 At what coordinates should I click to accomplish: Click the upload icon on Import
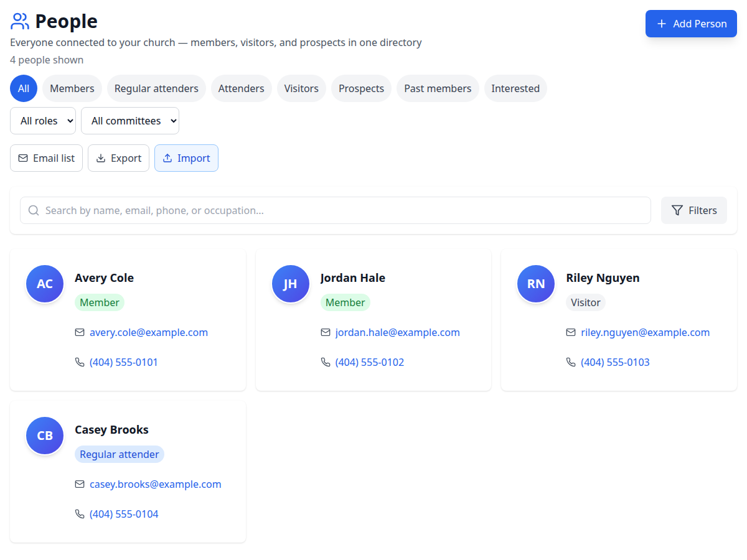point(167,158)
